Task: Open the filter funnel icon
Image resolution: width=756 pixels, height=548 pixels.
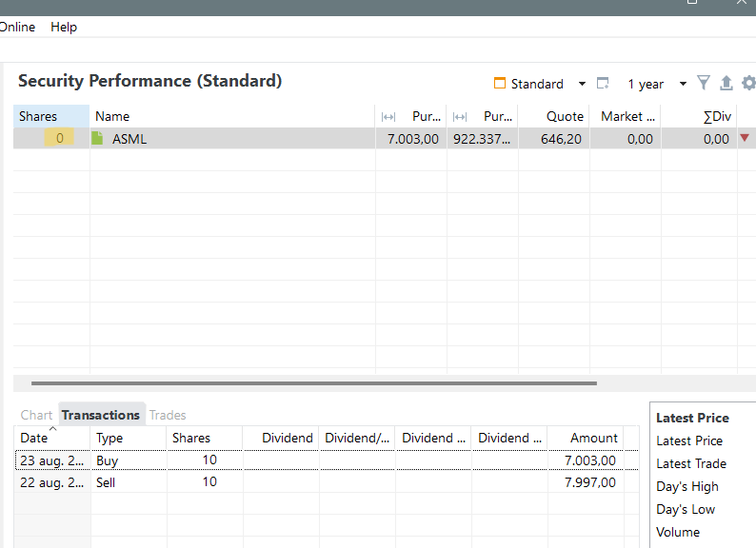Action: pyautogui.click(x=704, y=84)
